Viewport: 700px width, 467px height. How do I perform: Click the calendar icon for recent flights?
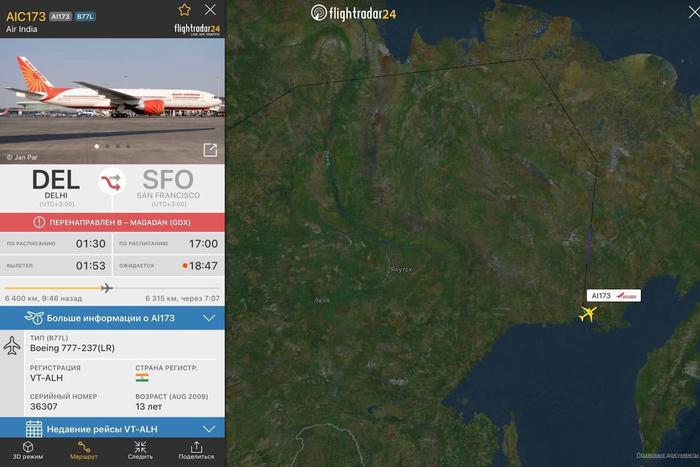click(34, 429)
